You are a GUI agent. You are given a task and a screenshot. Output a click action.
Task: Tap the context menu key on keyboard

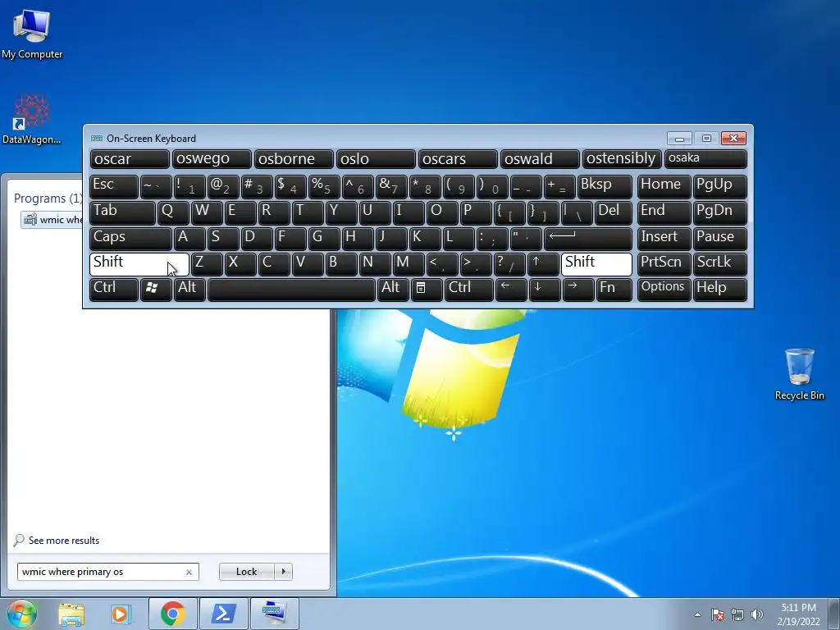tap(427, 289)
